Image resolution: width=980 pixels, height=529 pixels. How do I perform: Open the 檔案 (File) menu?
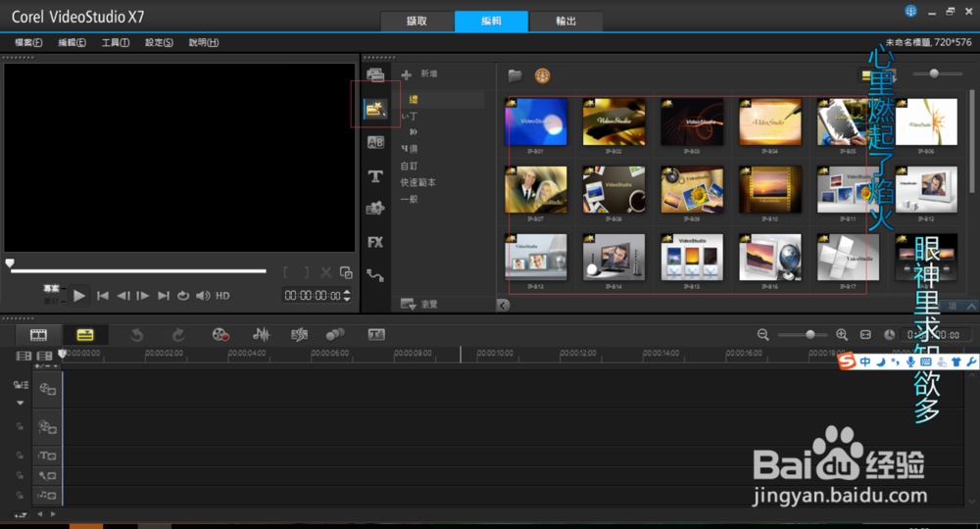click(28, 42)
